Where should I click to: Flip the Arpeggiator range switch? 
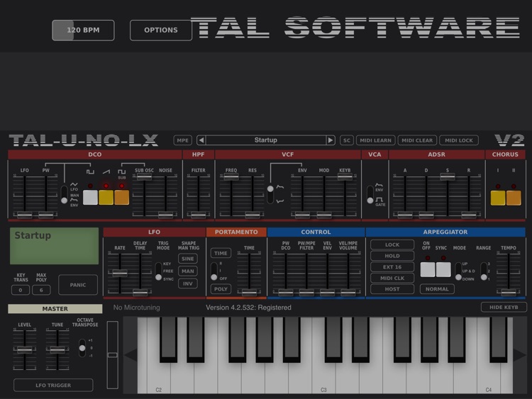click(x=484, y=271)
